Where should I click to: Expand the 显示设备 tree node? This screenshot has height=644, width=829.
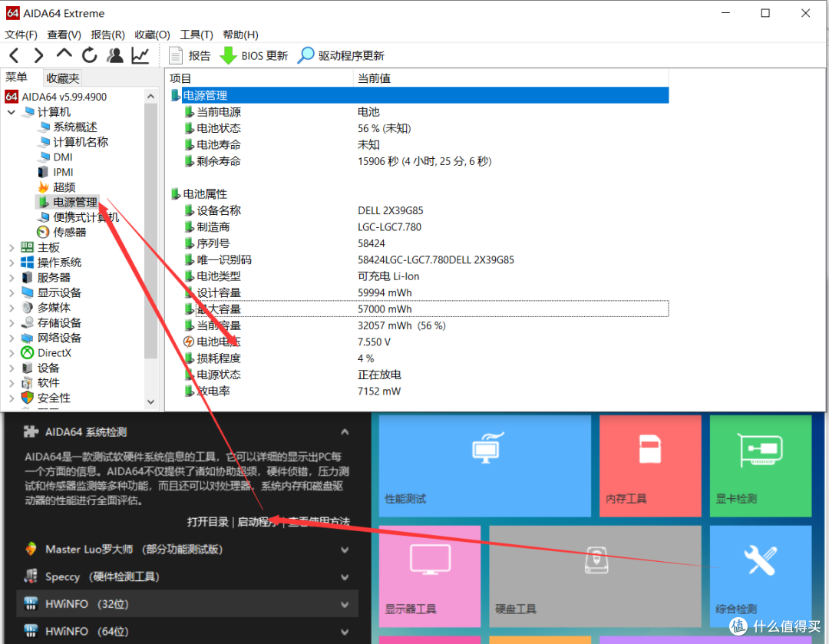coord(11,293)
